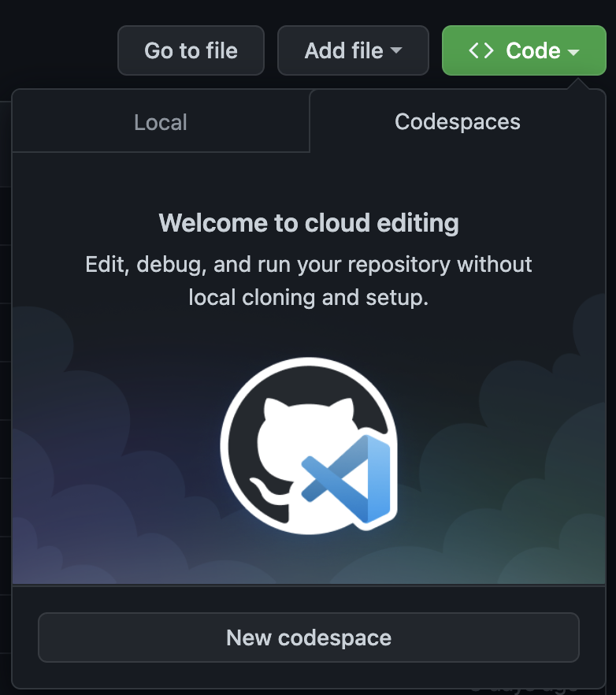The width and height of the screenshot is (616, 695).
Task: Click the caret arrow beside Add file
Action: (x=396, y=51)
